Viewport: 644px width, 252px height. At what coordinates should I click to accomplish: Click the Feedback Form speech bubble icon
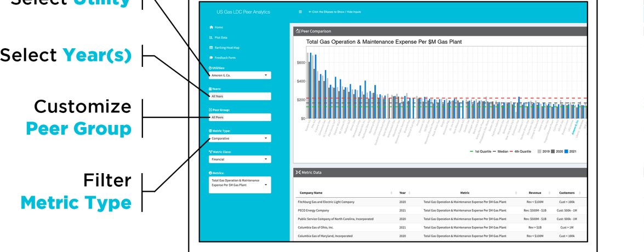211,58
